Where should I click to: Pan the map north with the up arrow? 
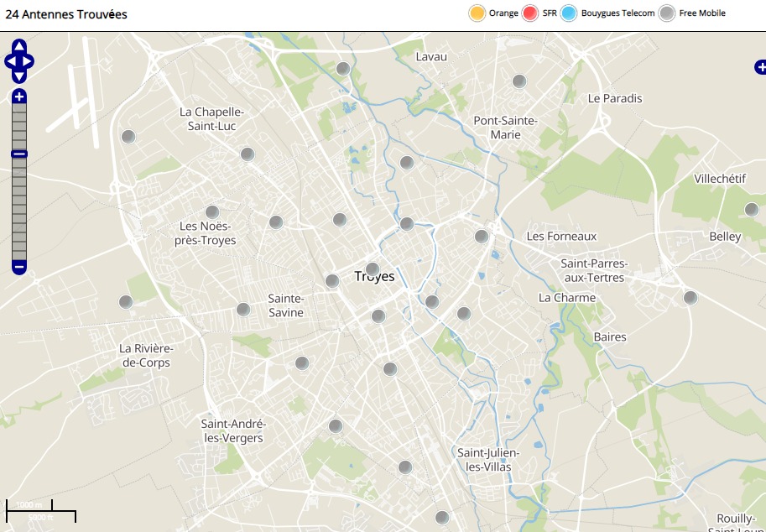19,46
